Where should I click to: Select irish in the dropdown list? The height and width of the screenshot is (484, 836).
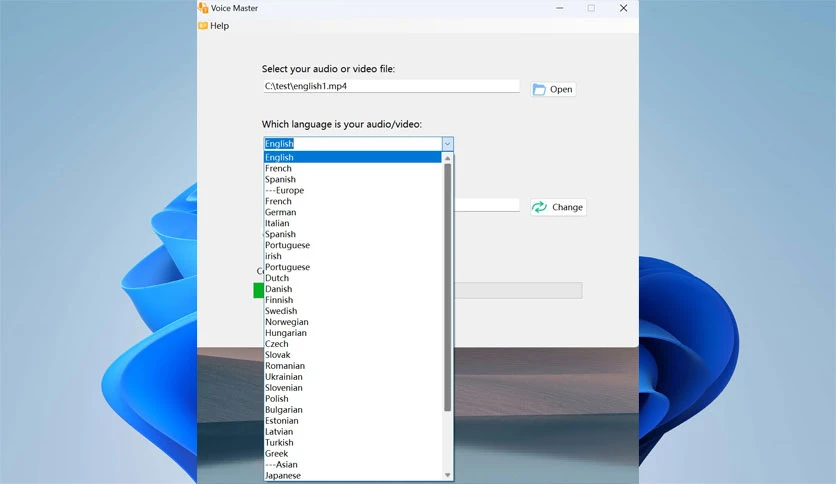[353, 256]
